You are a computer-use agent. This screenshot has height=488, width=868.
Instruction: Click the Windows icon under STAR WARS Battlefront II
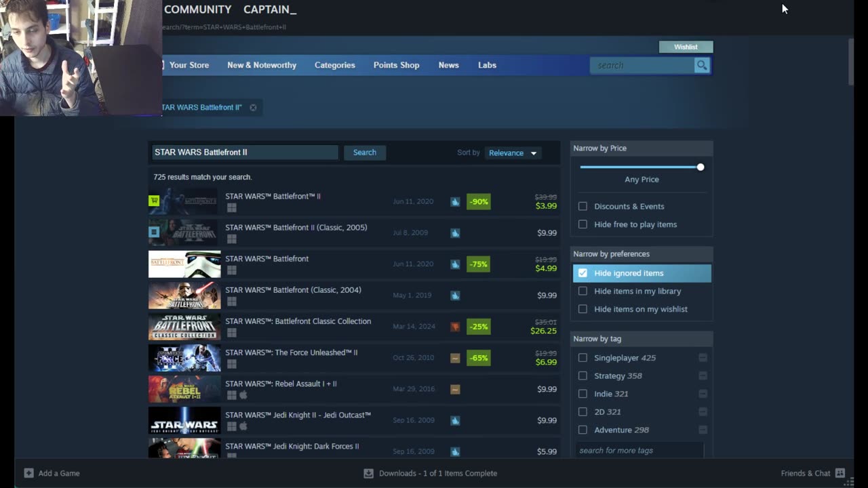tap(231, 208)
